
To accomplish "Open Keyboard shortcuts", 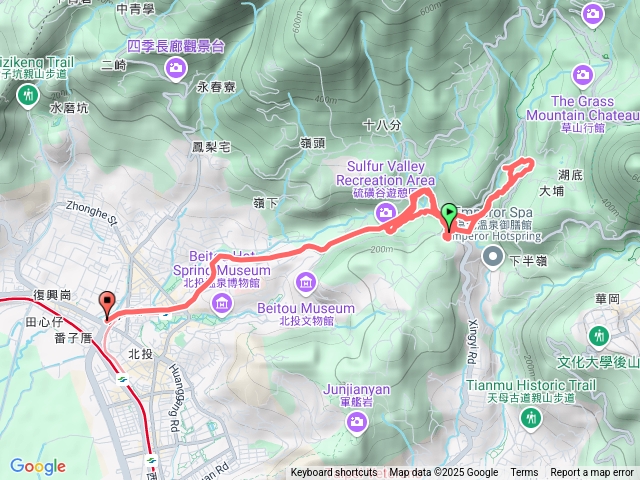I will 334,473.
